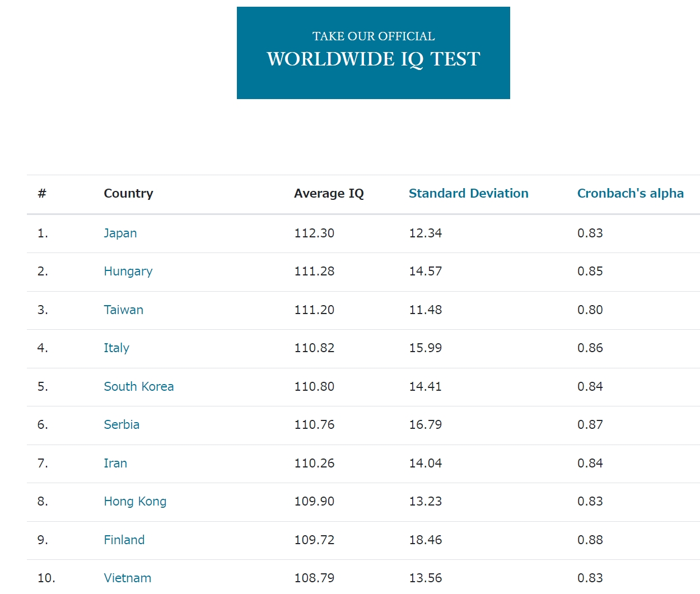Click the Country column header
The width and height of the screenshot is (700, 594).
(128, 193)
